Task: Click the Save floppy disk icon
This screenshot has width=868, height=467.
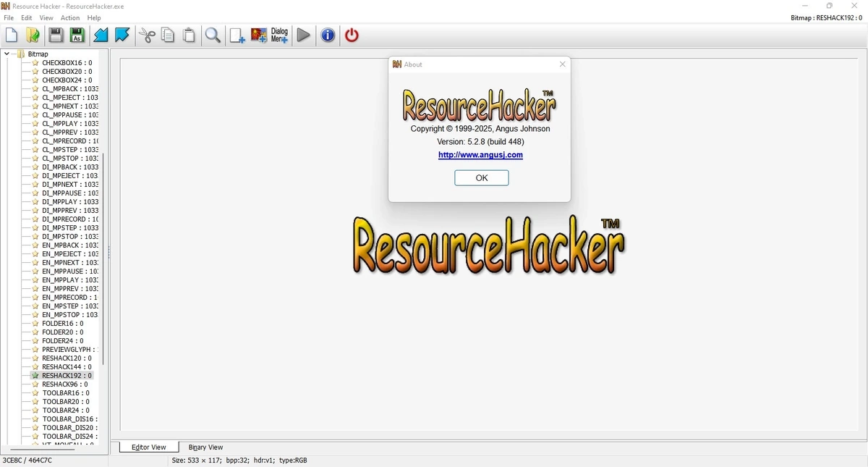Action: pyautogui.click(x=56, y=35)
